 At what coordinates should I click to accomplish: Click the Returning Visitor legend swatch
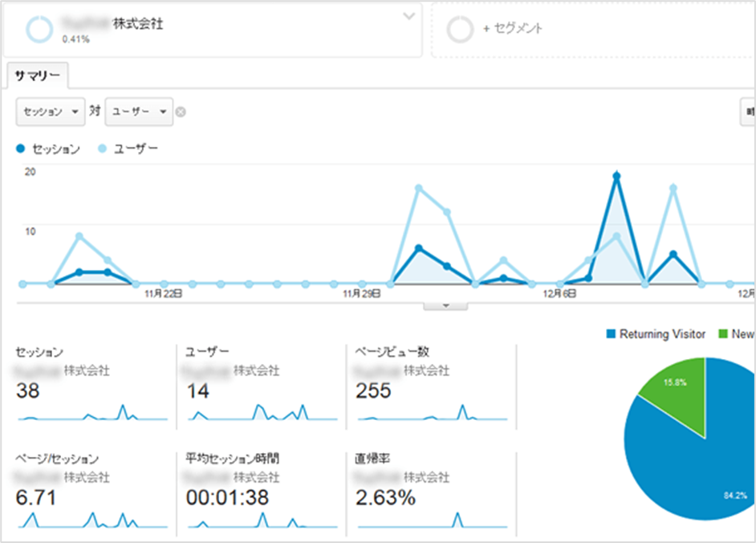(611, 333)
